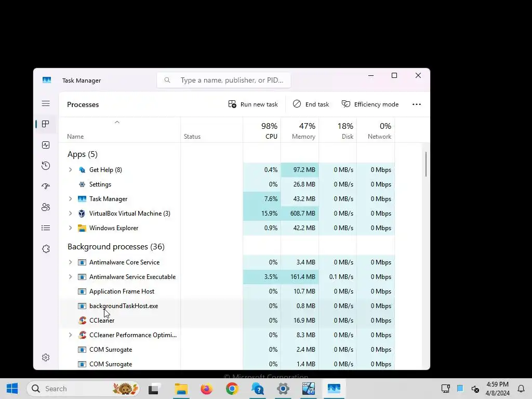The width and height of the screenshot is (532, 399).
Task: Click Antimalware Service Executable 161.4 MB cell
Action: tap(300, 277)
